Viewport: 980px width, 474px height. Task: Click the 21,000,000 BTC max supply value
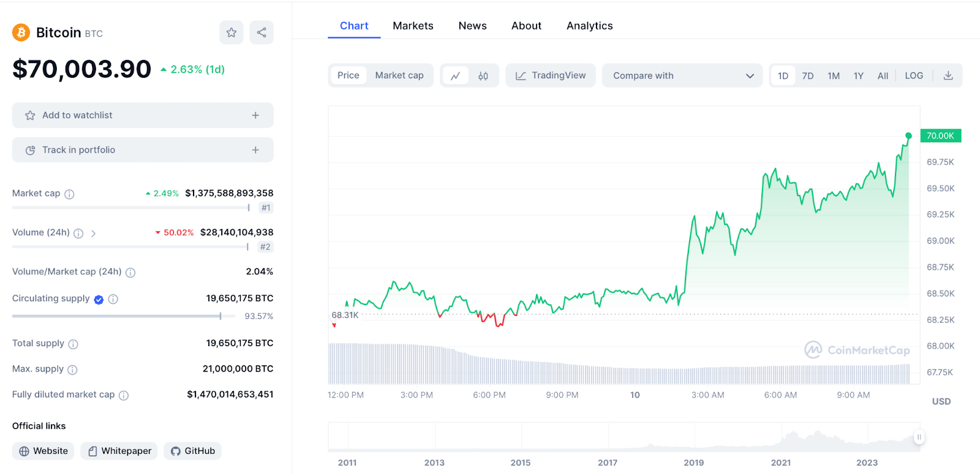[x=238, y=369]
